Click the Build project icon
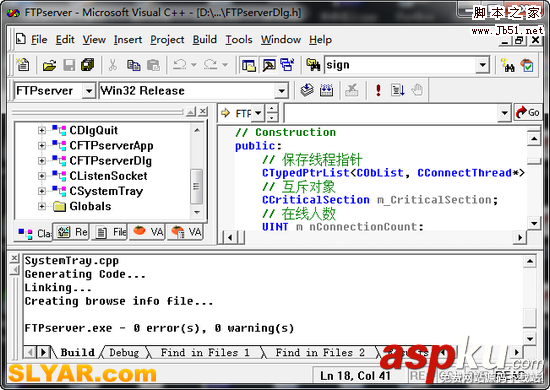Viewport: 550px width, 390px height. (x=327, y=90)
